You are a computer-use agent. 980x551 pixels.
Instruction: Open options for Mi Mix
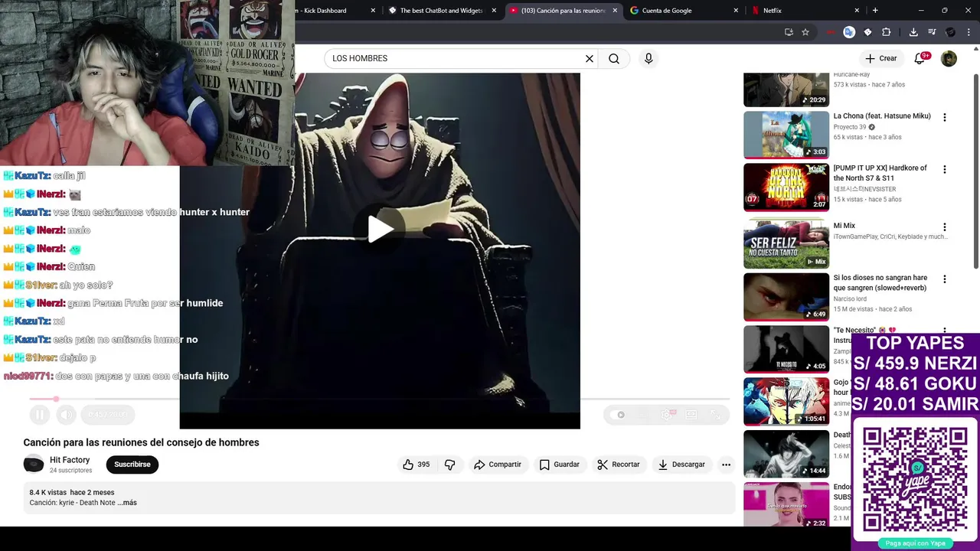pyautogui.click(x=944, y=227)
